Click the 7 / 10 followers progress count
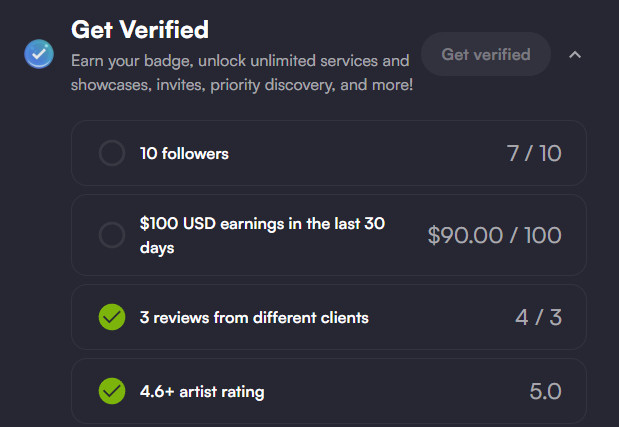Screen dimensions: 619x427 point(534,153)
